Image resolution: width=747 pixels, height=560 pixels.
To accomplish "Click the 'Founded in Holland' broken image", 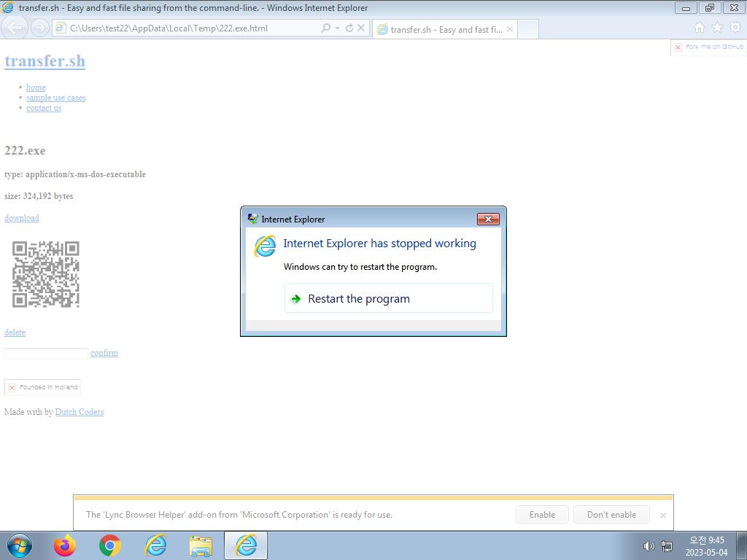I will [x=42, y=387].
